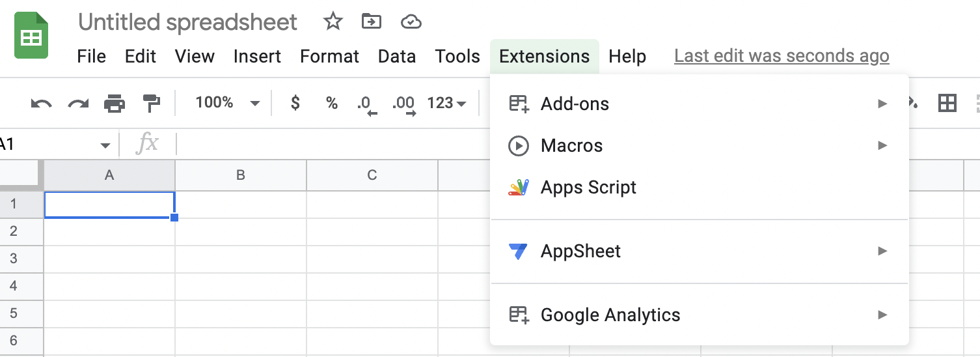The width and height of the screenshot is (980, 357).
Task: Decrease decimal places
Action: pyautogui.click(x=367, y=104)
